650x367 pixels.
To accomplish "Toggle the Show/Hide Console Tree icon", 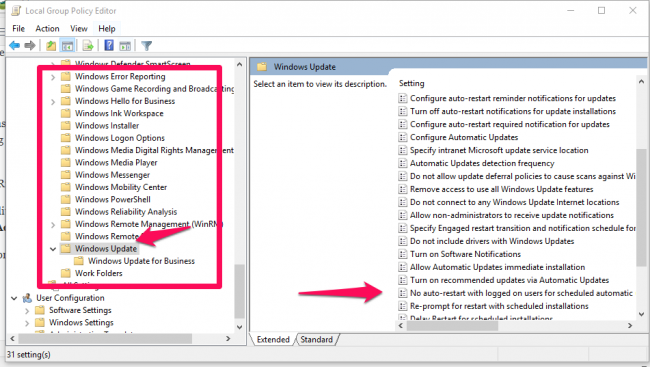I will [x=67, y=45].
